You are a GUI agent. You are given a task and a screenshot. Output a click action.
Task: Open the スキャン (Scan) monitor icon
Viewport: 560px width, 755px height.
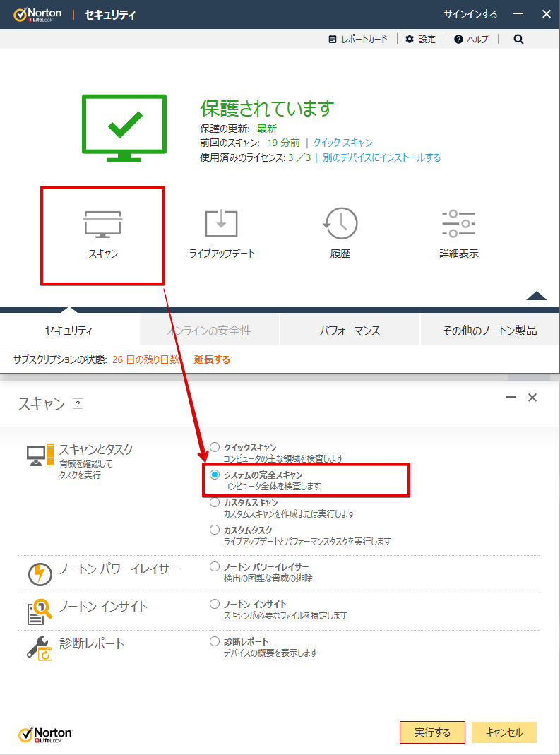point(102,225)
